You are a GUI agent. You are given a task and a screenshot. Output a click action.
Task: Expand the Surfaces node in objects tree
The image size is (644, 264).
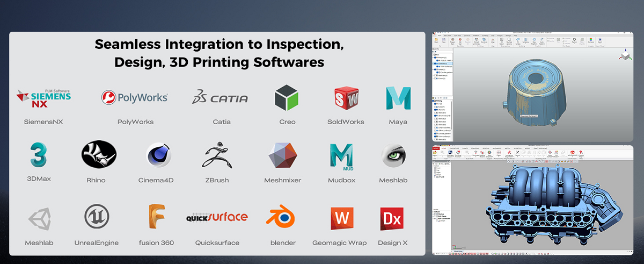434,63
